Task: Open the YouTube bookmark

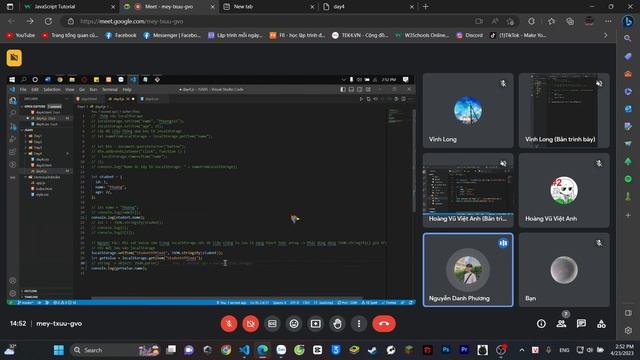Action: [20, 36]
